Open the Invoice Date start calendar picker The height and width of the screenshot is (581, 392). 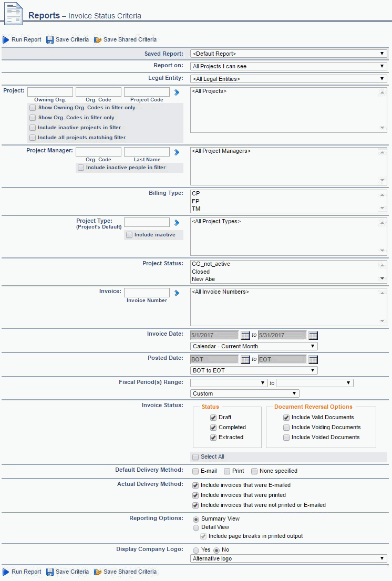pyautogui.click(x=245, y=335)
